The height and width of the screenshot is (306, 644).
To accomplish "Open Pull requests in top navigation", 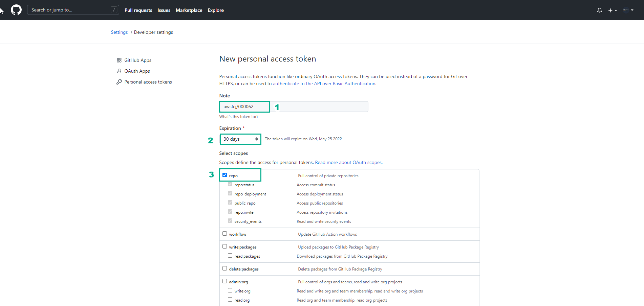I will (138, 10).
